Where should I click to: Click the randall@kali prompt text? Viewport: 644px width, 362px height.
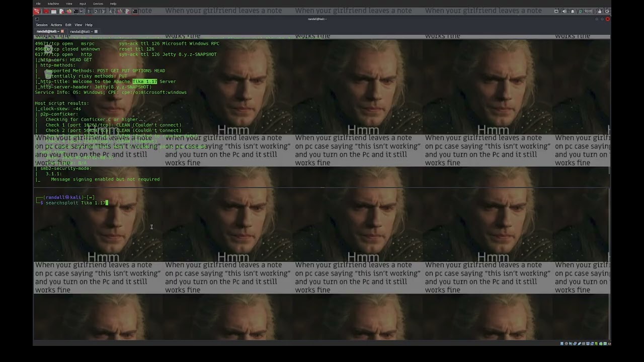click(x=64, y=197)
